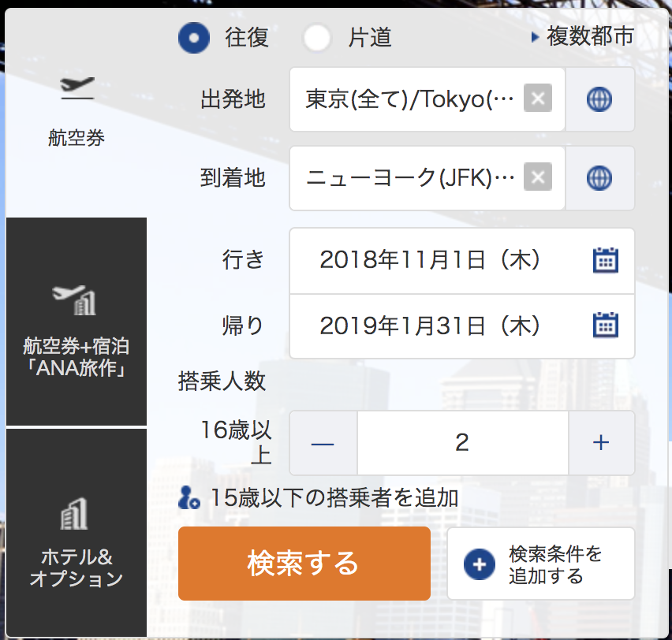Click the triangle arrow beside 複数都市
This screenshot has width=672, height=640.
pos(535,37)
